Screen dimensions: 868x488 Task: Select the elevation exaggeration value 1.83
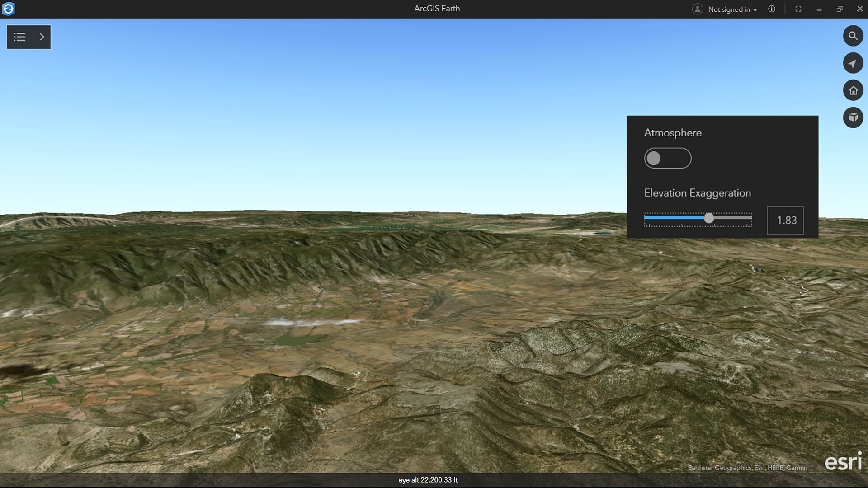pos(785,221)
